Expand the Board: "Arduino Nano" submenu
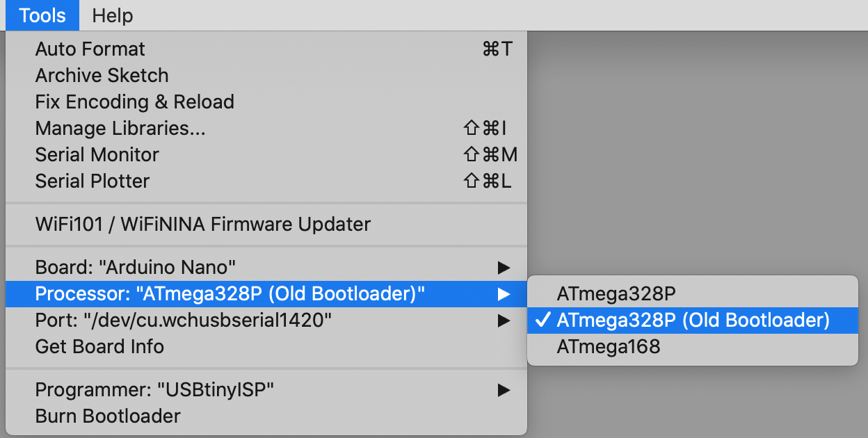This screenshot has height=438, width=868. coord(266,268)
